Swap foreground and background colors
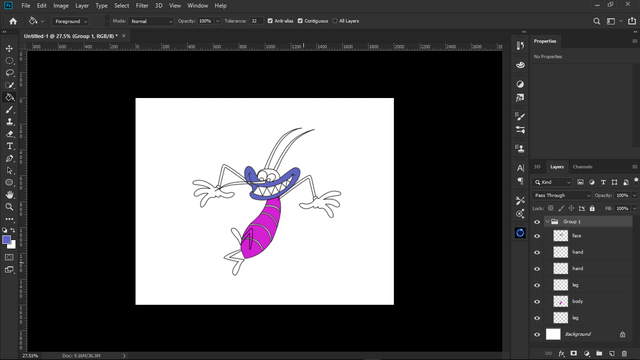Screen dimensions: 640x360 click(x=13, y=231)
